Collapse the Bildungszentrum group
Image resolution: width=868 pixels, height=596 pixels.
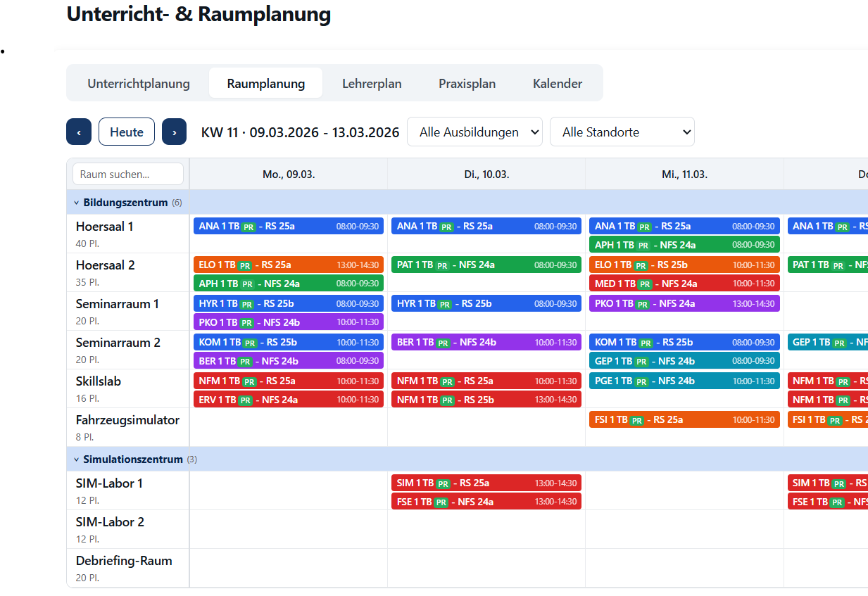(77, 203)
